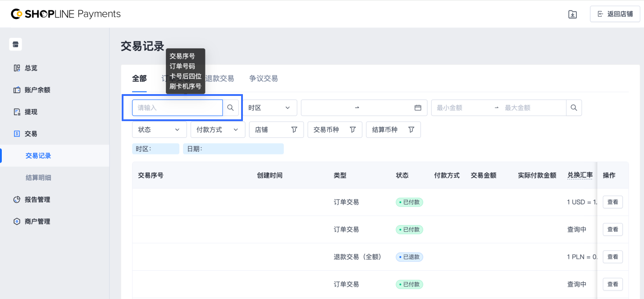Click the filter icon on 结算币种

tap(411, 130)
